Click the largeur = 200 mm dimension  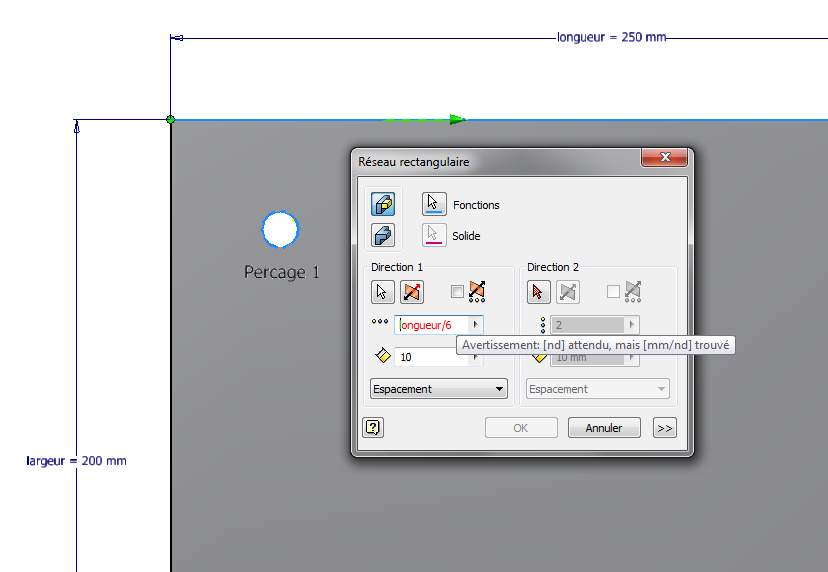(x=76, y=461)
